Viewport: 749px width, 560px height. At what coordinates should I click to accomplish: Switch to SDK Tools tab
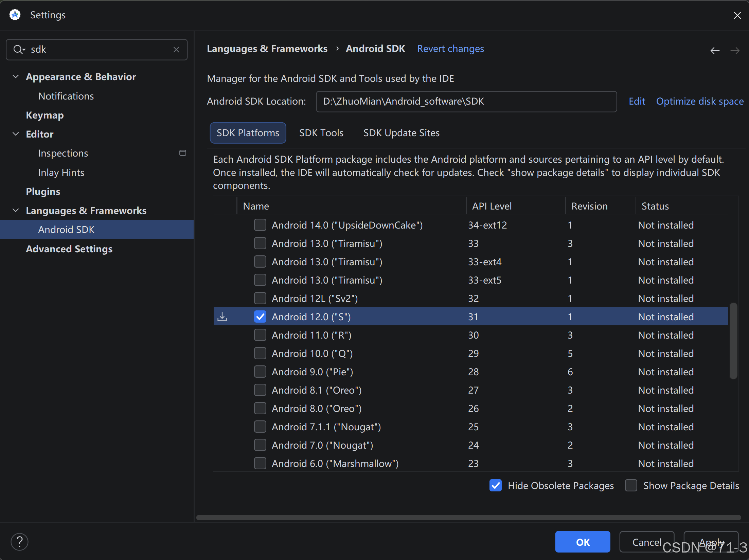tap(321, 133)
